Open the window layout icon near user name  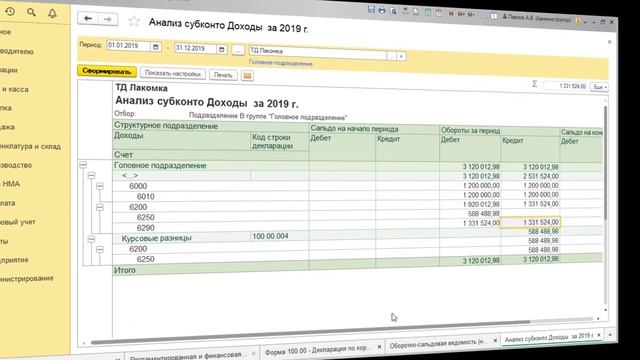[x=494, y=16]
